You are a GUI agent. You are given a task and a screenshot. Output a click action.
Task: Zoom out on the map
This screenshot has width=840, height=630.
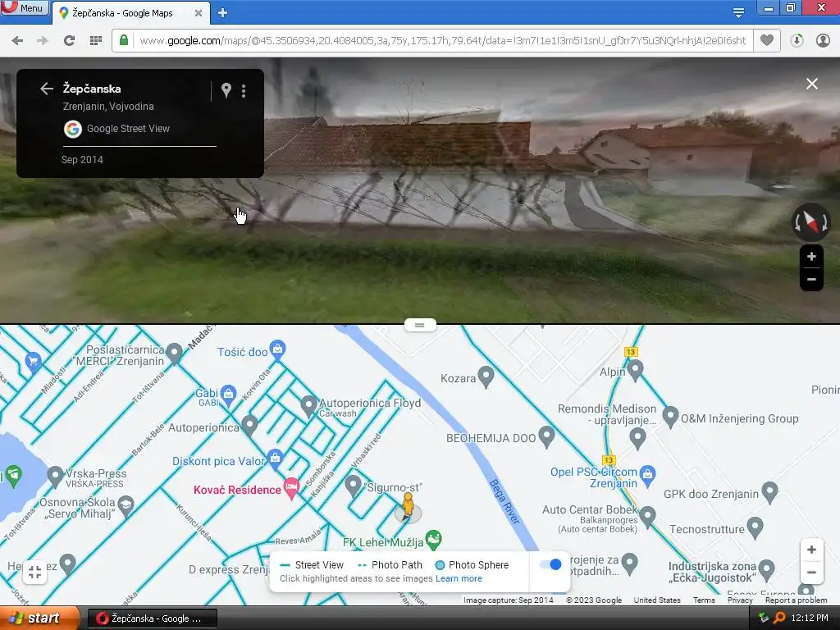point(811,573)
